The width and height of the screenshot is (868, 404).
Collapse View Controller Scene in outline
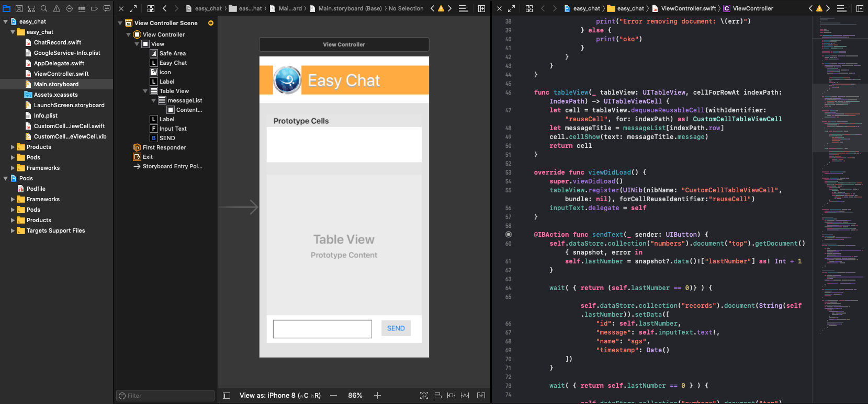(x=120, y=23)
